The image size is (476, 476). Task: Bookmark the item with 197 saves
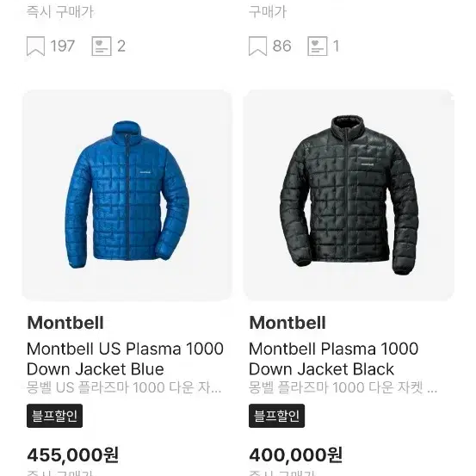click(x=35, y=46)
